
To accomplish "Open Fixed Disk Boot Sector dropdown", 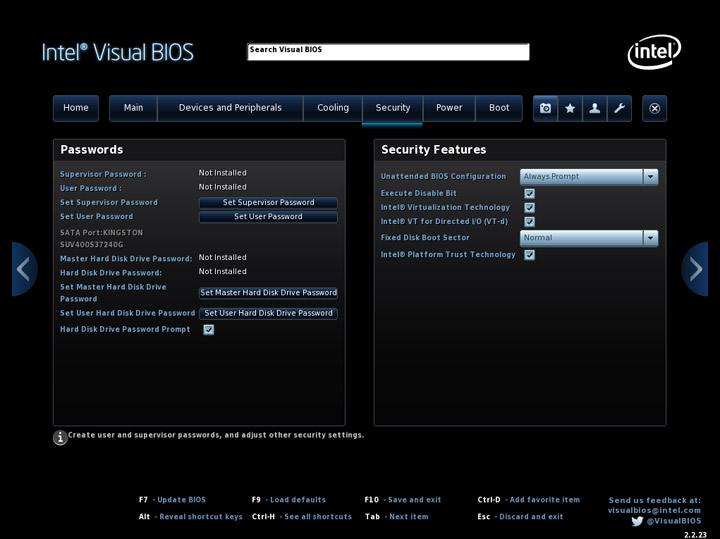I will (x=589, y=238).
